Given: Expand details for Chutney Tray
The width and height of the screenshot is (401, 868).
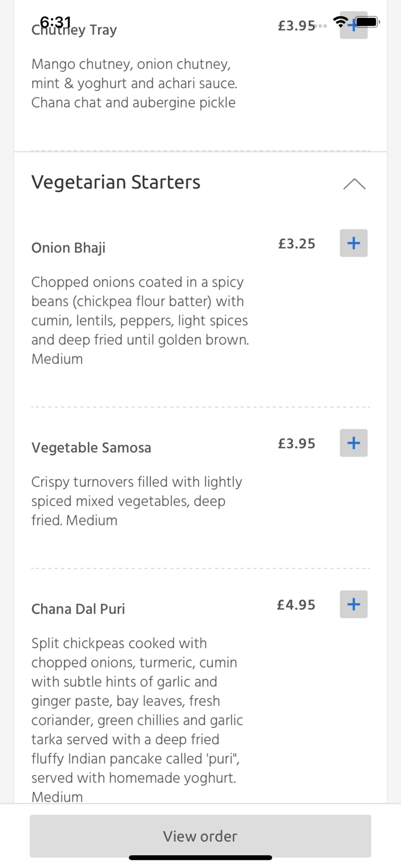Looking at the screenshot, I should coord(74,30).
